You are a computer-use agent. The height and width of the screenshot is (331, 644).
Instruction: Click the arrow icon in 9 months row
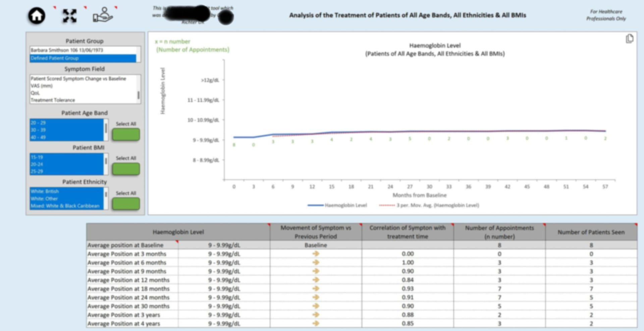click(316, 271)
